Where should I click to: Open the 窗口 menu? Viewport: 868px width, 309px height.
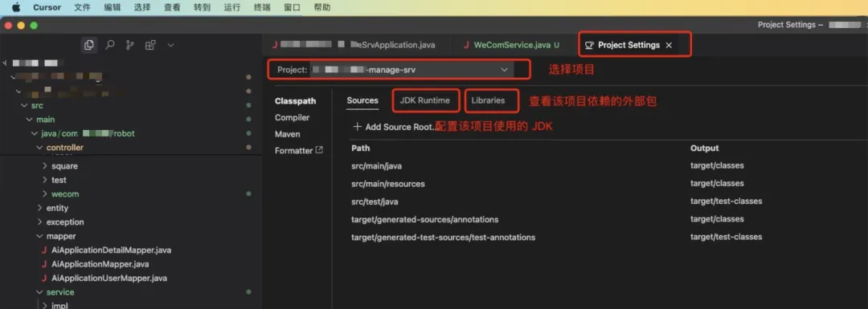pos(292,8)
